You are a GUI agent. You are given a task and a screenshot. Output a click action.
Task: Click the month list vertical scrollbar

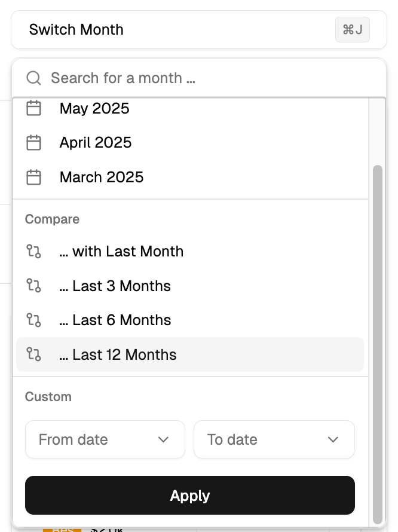coord(377,344)
